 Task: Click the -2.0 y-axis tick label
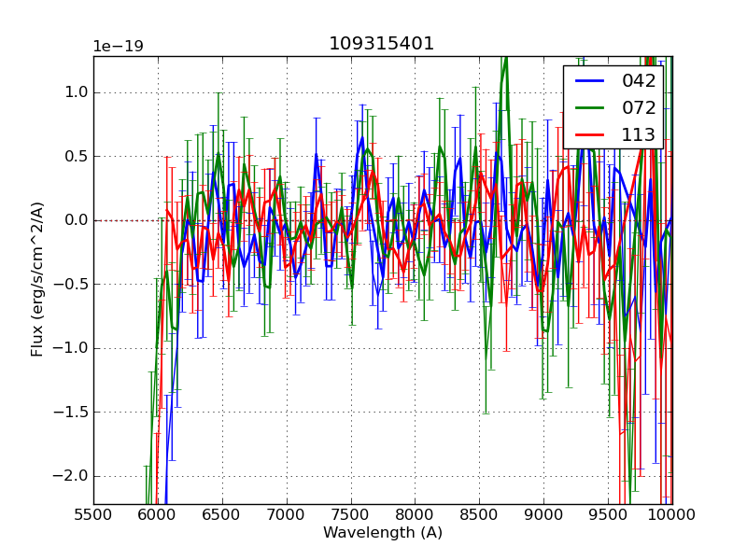[71, 476]
